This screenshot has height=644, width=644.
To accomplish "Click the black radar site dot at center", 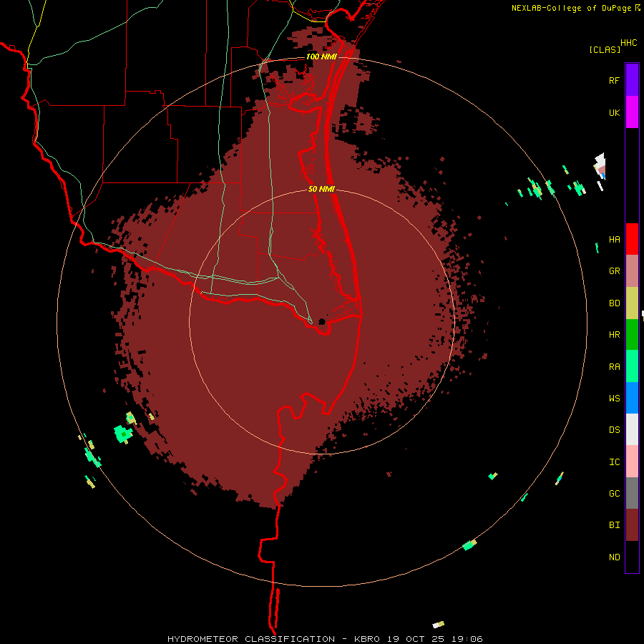I will coord(322,321).
